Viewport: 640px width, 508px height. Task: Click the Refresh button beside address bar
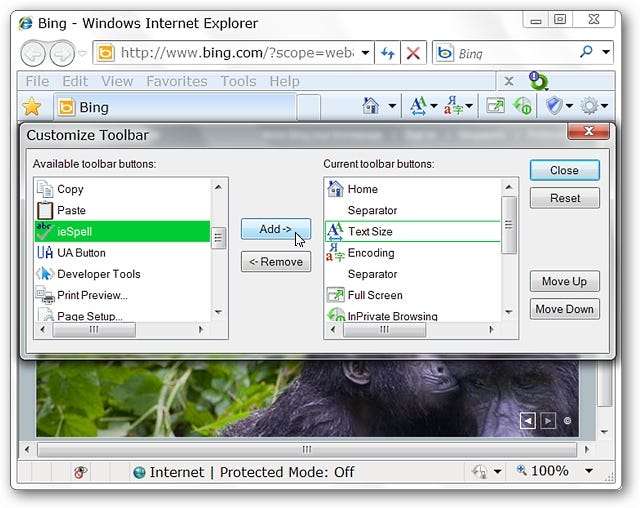387,53
